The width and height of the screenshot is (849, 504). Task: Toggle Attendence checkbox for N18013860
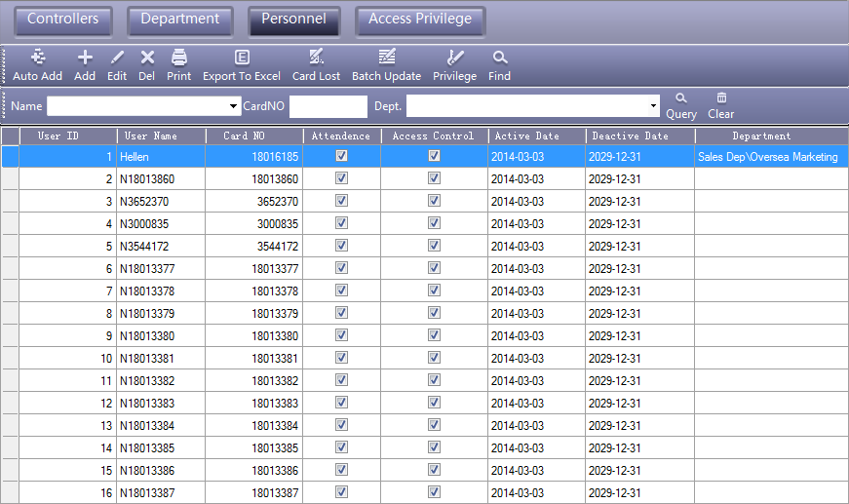342,178
